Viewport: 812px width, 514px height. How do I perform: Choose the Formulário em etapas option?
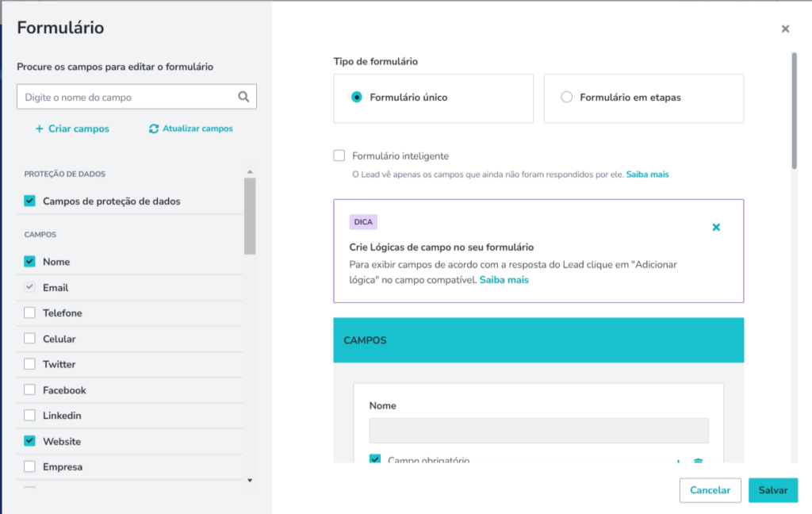tap(566, 98)
